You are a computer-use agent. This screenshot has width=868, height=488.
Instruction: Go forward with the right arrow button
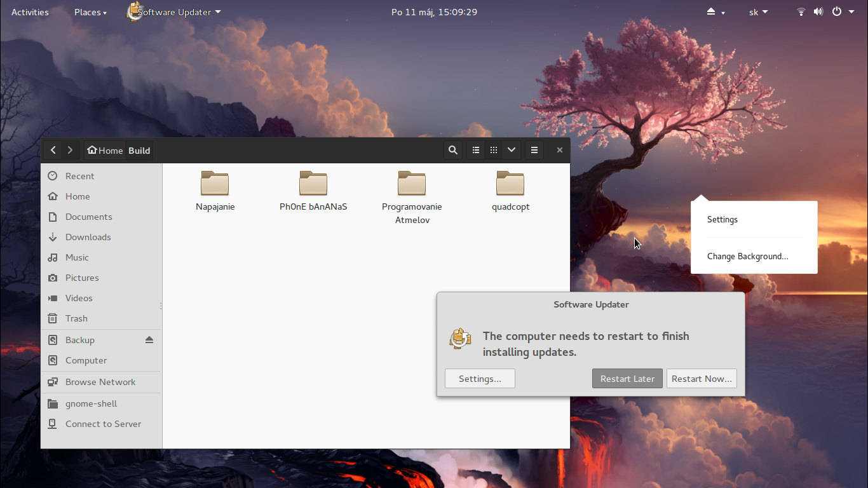(70, 151)
